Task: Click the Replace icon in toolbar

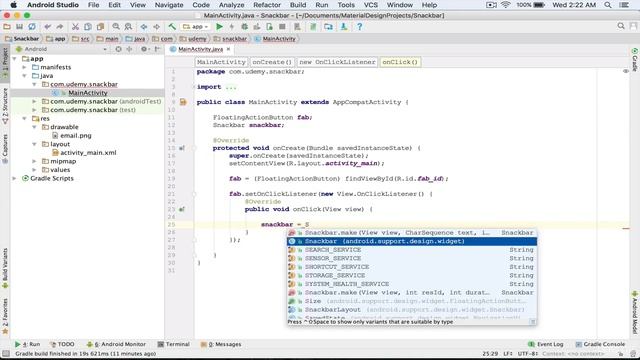Action: (x=128, y=27)
